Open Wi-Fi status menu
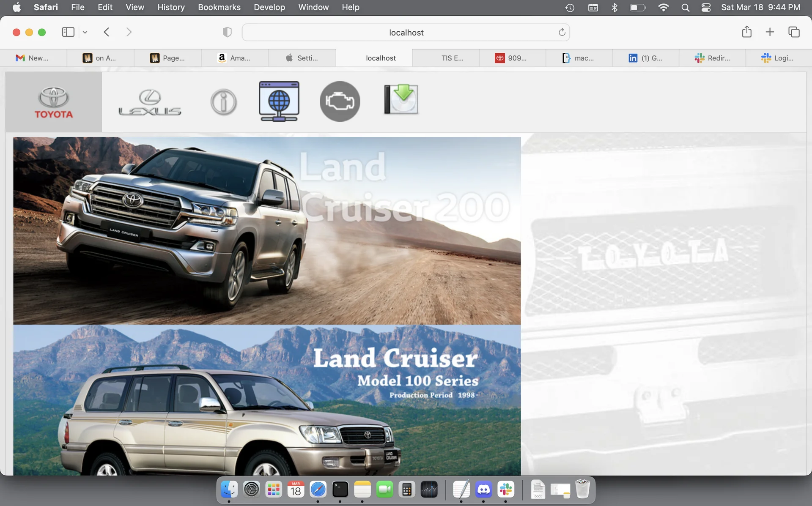The width and height of the screenshot is (812, 506). click(663, 8)
